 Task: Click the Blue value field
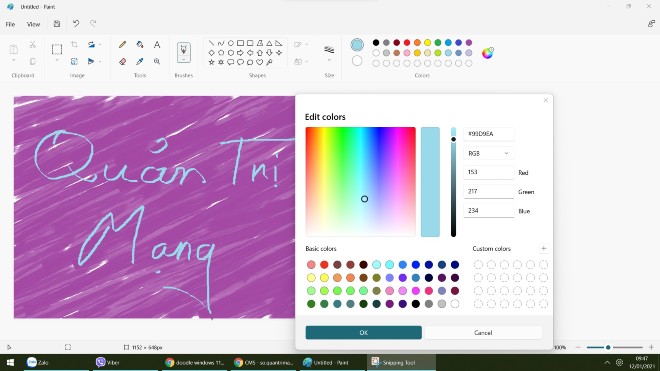point(489,211)
